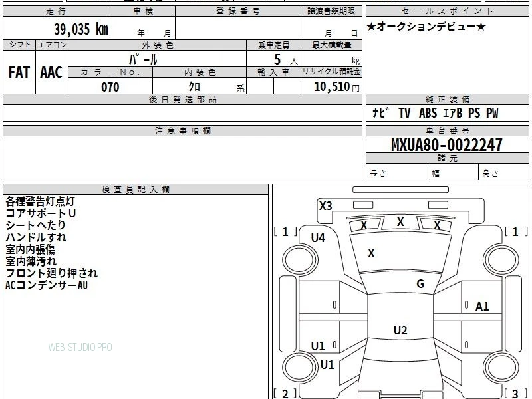Click the 長さ dimension cell
The height and width of the screenshot is (399, 532).
tap(397, 173)
